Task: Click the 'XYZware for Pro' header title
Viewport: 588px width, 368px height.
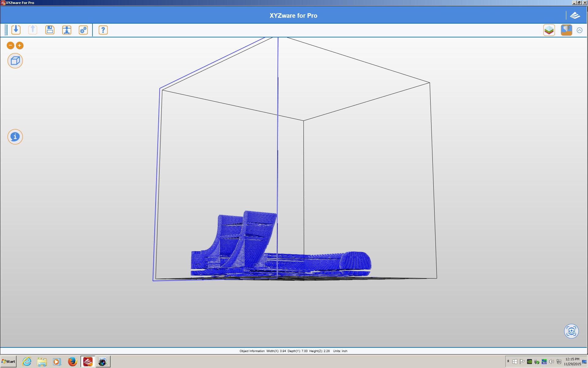Action: pyautogui.click(x=293, y=16)
